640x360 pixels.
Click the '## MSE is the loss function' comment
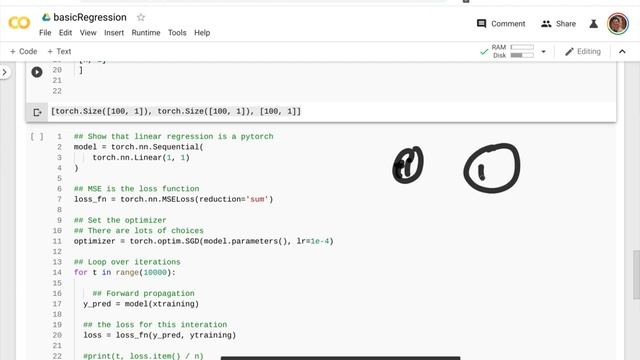point(136,189)
